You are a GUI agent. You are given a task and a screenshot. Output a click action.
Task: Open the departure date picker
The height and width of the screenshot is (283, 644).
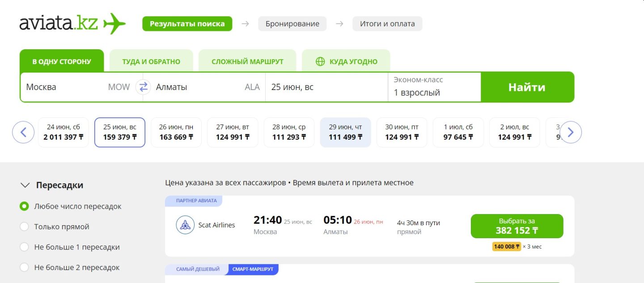tap(326, 87)
